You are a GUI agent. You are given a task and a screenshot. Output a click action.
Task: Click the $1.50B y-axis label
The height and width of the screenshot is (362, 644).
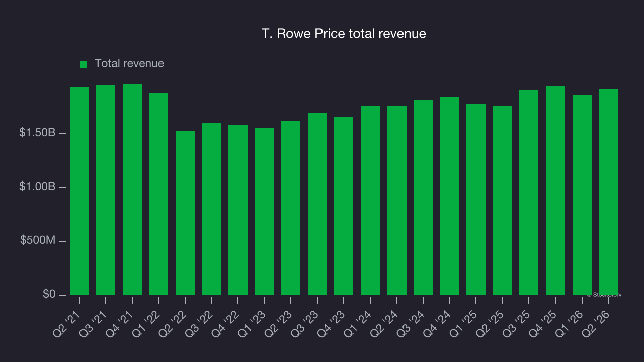tap(37, 133)
